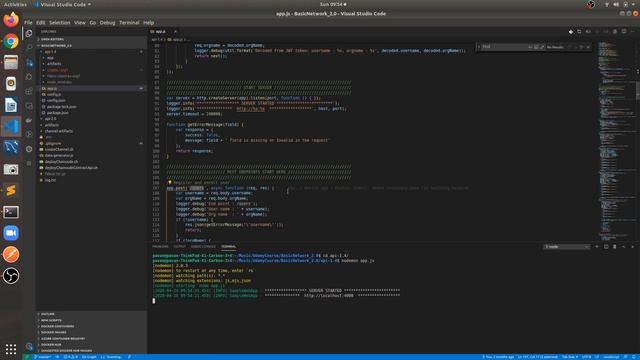Switch to the Debug Console tab
The height and width of the screenshot is (360, 640).
coord(203,247)
